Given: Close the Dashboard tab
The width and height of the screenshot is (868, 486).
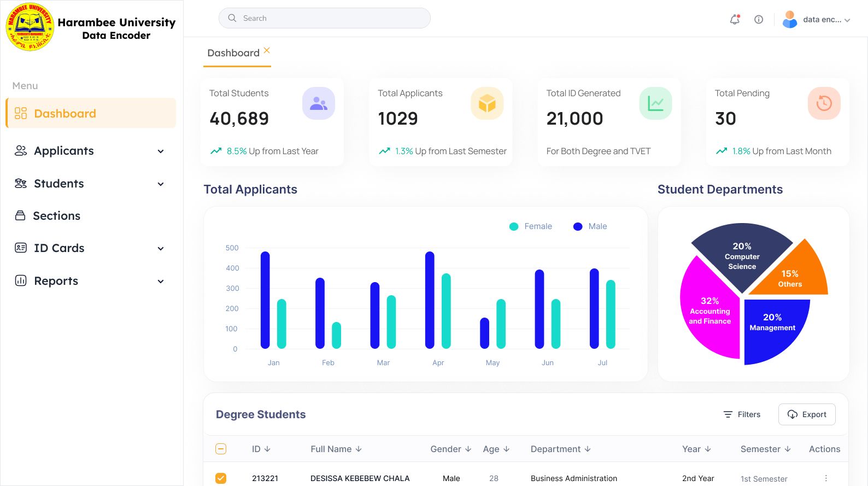Looking at the screenshot, I should click(x=267, y=50).
